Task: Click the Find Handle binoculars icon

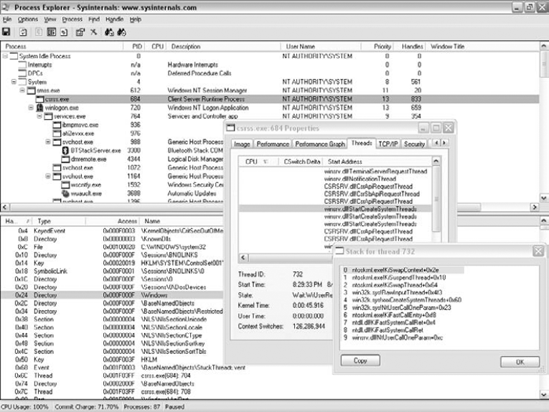Action: tap(109, 32)
